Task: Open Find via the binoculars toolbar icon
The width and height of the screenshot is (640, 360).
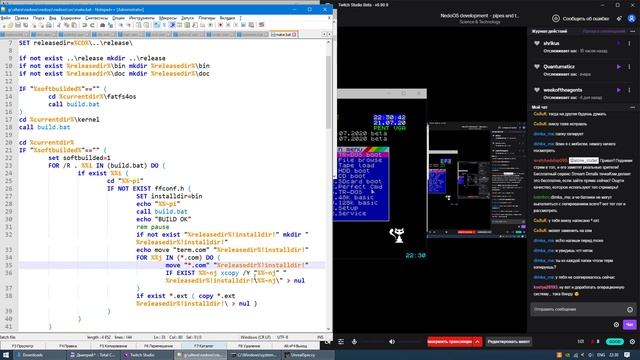Action: click(x=102, y=25)
